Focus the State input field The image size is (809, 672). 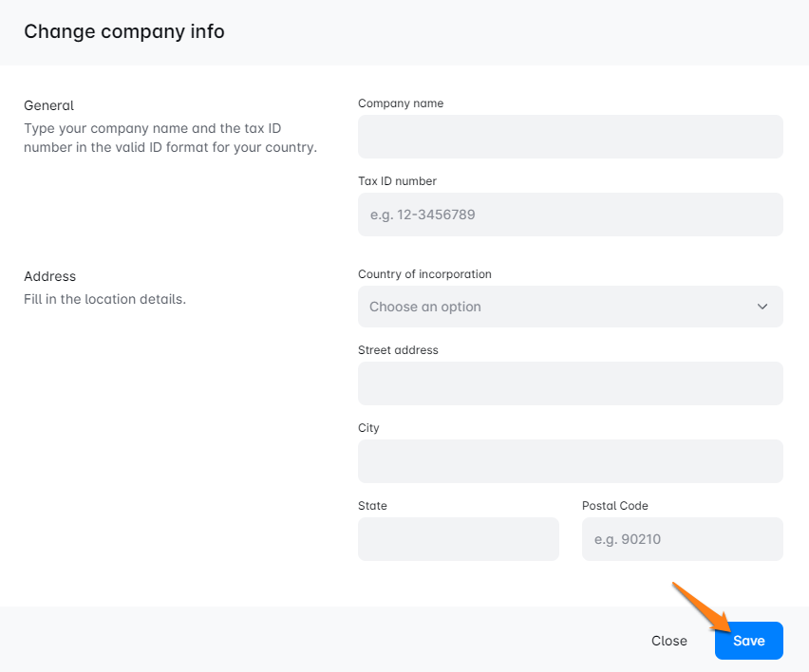click(458, 539)
